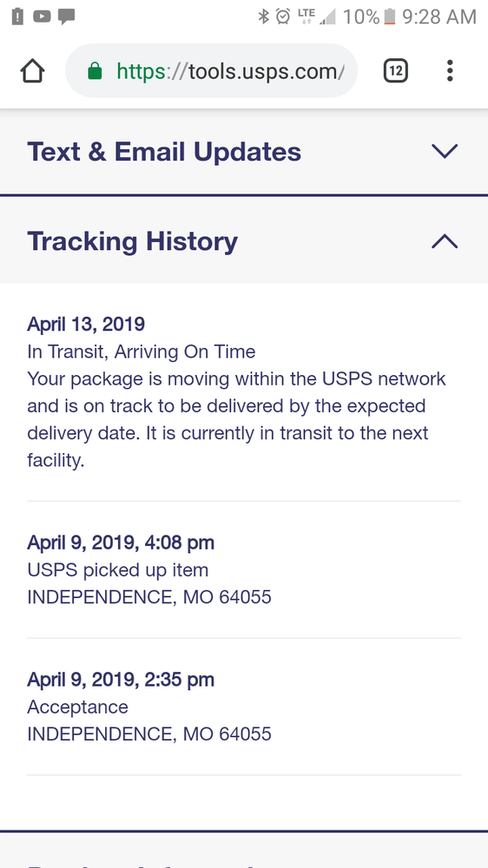488x868 pixels.
Task: Collapse Tracking History with up chevron
Action: pyautogui.click(x=445, y=240)
